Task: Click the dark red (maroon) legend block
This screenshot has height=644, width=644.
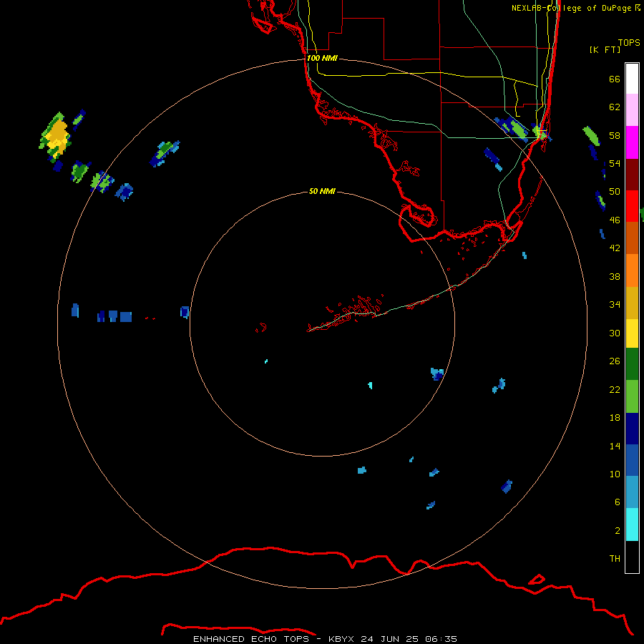Action: (x=632, y=175)
